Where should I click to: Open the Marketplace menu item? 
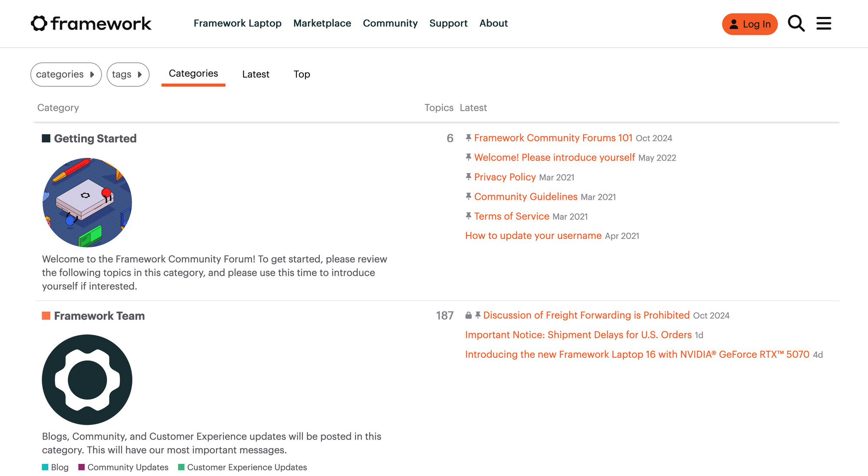coord(322,23)
